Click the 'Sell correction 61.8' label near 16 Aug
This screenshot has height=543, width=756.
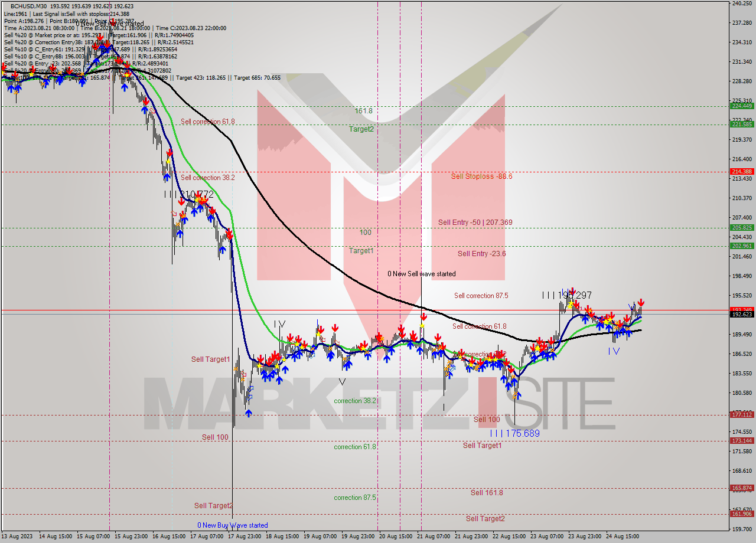[208, 122]
